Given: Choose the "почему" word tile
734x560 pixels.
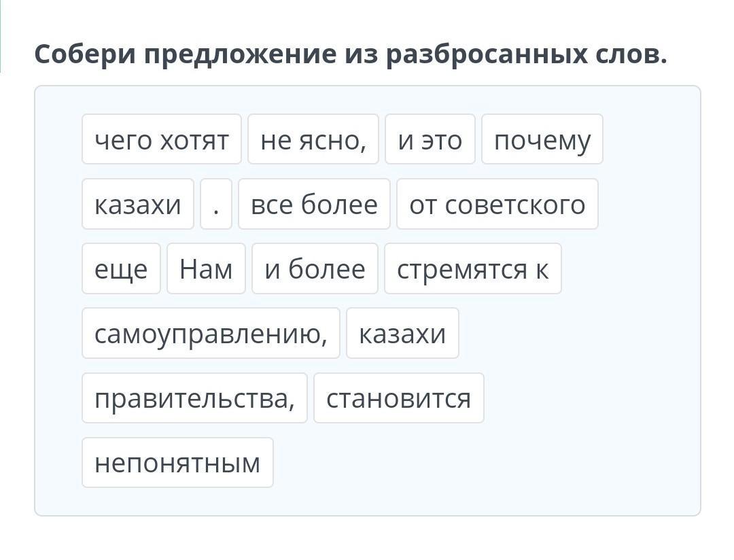Looking at the screenshot, I should [542, 139].
